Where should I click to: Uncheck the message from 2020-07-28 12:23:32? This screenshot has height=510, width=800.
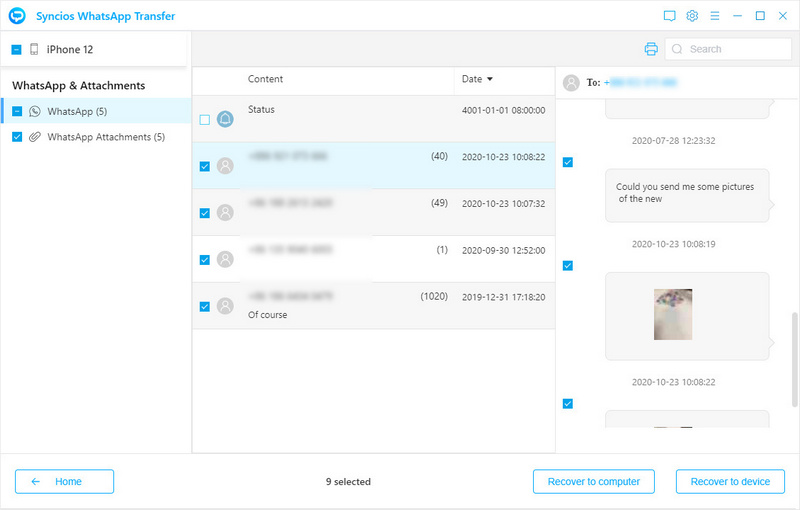[x=567, y=162]
